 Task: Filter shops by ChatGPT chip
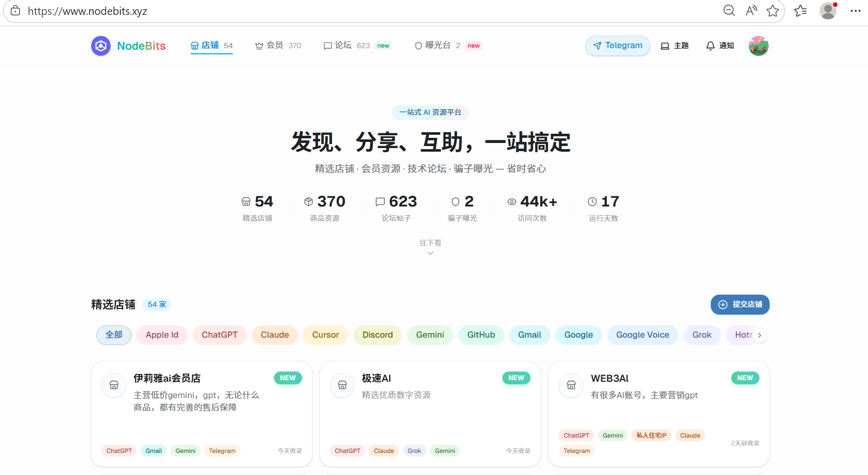[x=220, y=335]
